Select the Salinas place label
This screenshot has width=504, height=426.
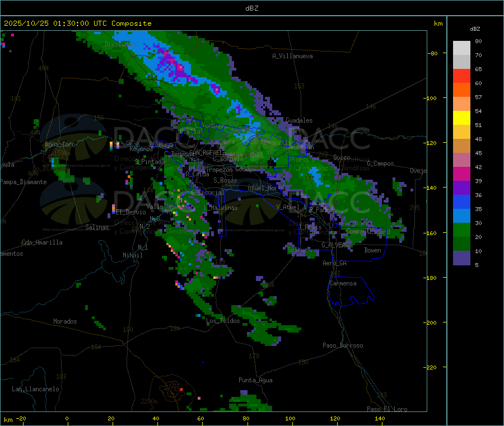coord(97,227)
